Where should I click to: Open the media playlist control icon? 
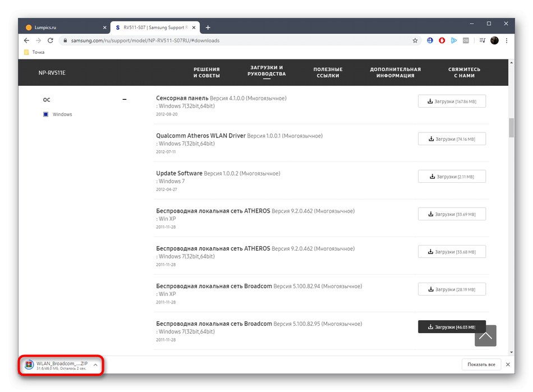[483, 40]
